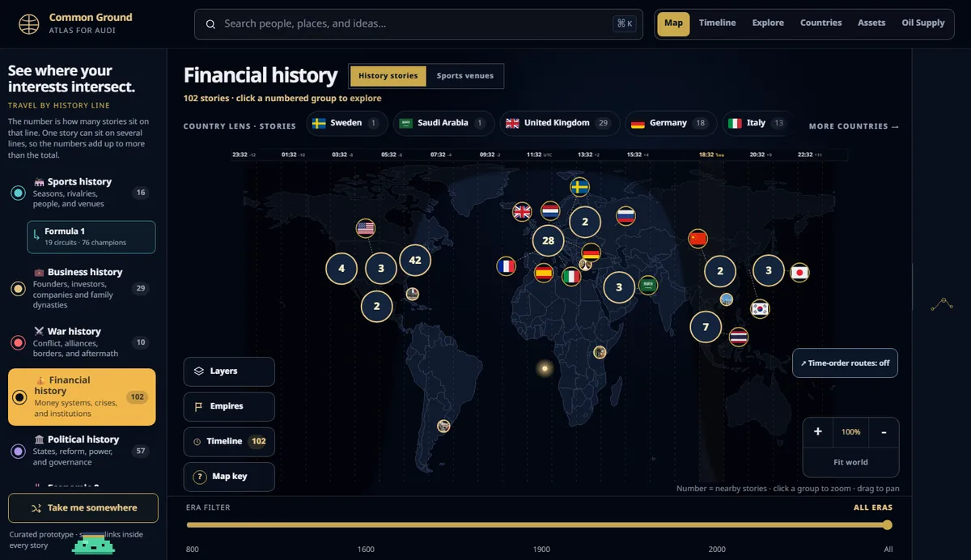Zoom in with the plus button
Screen dimensions: 971x560
click(818, 432)
